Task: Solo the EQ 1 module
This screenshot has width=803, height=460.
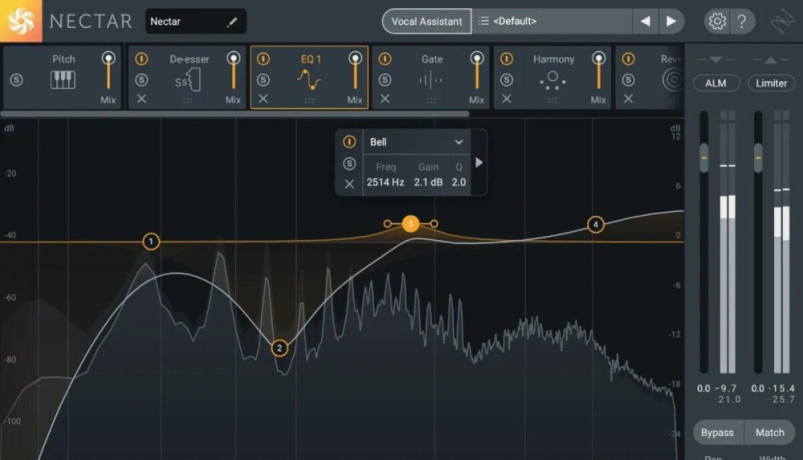Action: (x=263, y=80)
